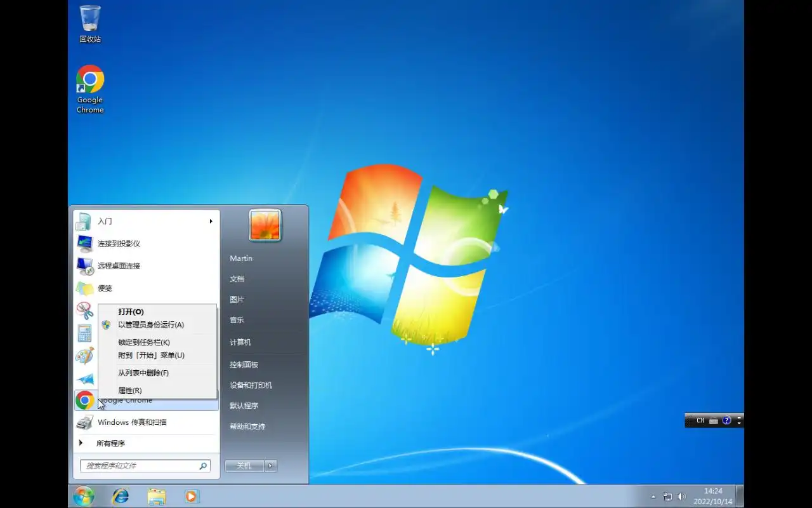Screen dimensions: 812x508
Task: Click the volume speaker tray icon
Action: [x=682, y=497]
